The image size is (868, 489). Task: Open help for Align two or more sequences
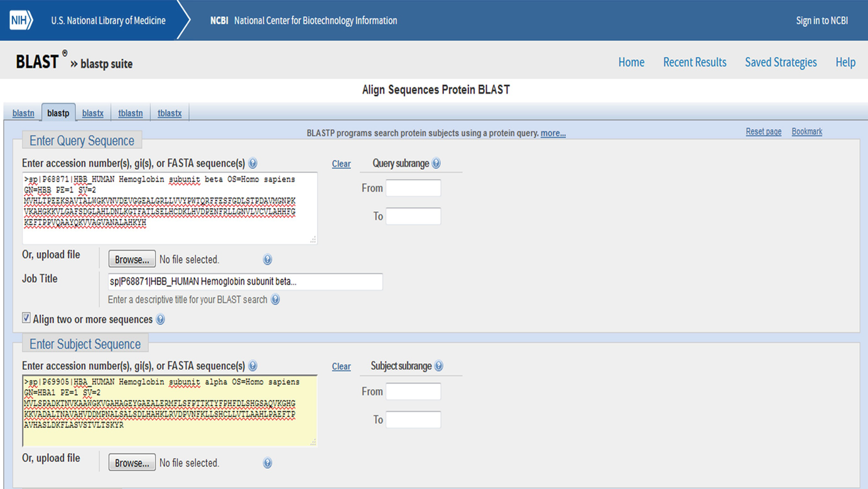tap(160, 319)
